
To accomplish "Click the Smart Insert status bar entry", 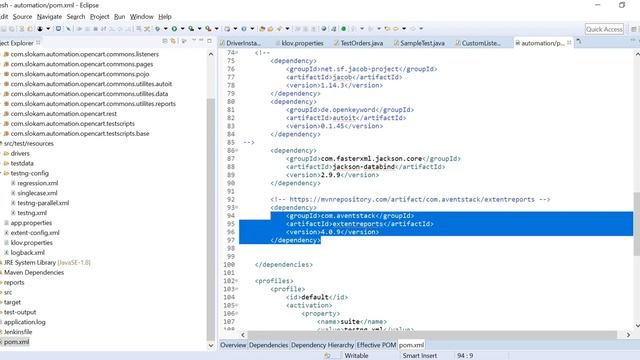I will pyautogui.click(x=420, y=356).
